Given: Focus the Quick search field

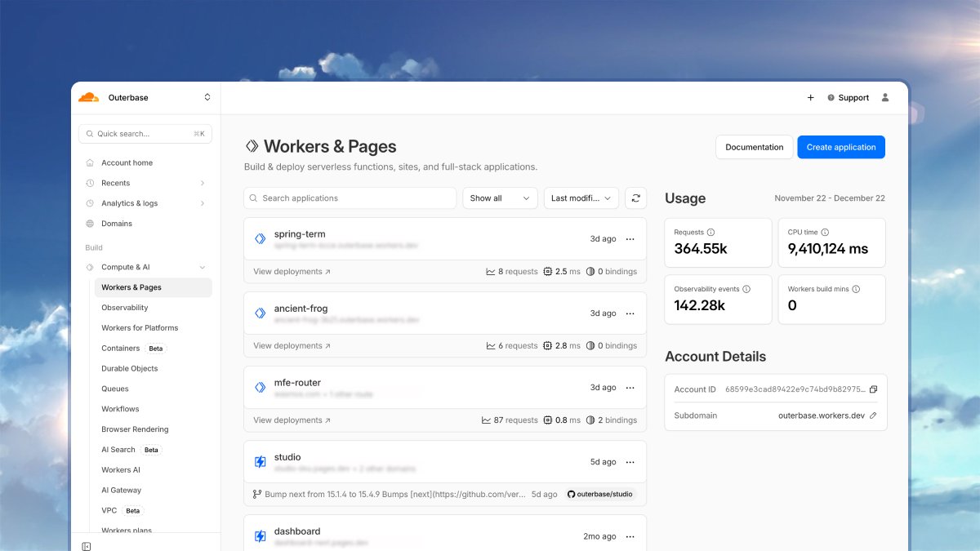Looking at the screenshot, I should [145, 133].
